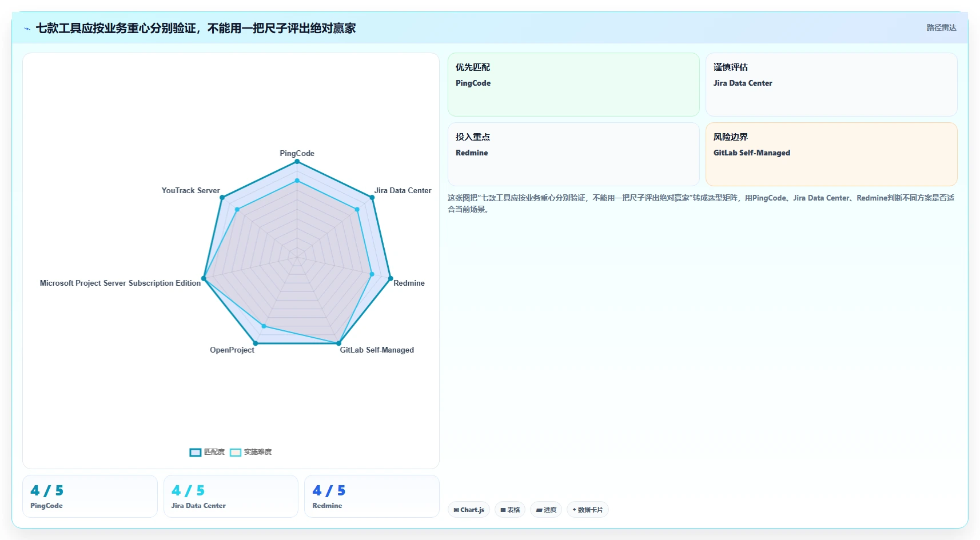
Task: Click the outer data point at YouTrack Server vertex
Action: [x=222, y=198]
